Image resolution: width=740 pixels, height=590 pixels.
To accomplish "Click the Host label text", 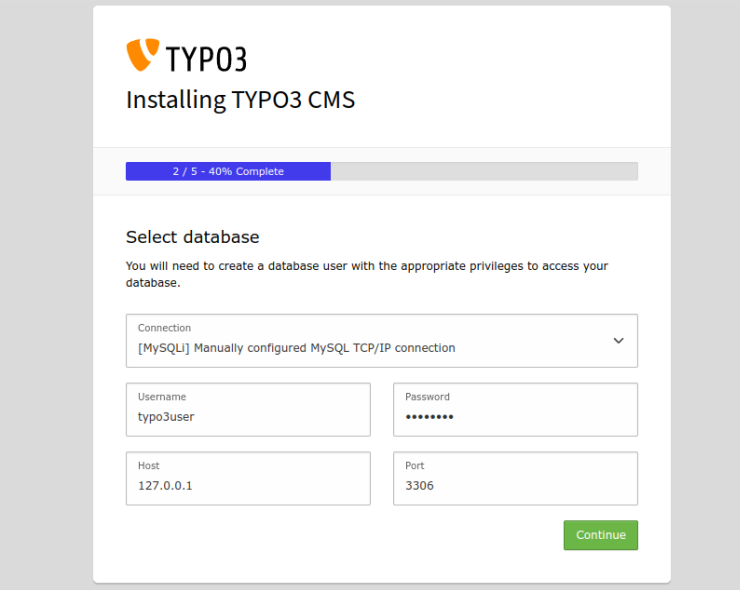I will (x=149, y=466).
